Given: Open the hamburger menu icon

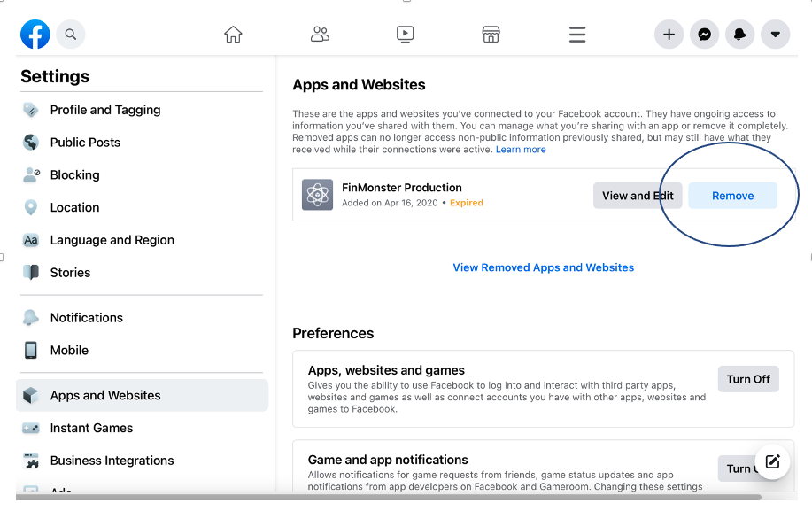Looking at the screenshot, I should pyautogui.click(x=577, y=34).
